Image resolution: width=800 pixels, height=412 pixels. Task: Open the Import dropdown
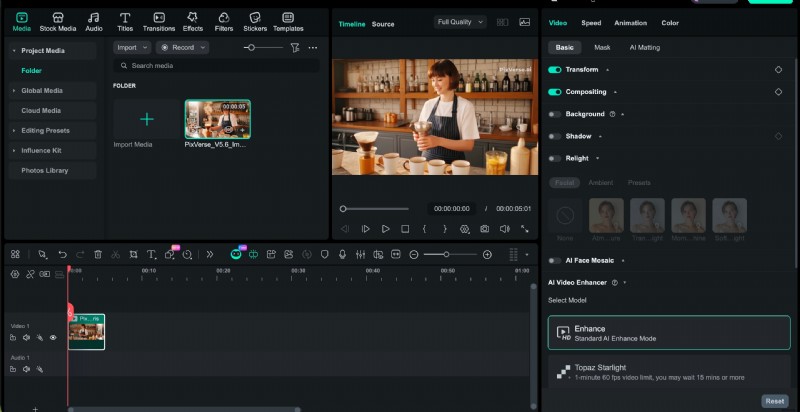click(x=132, y=47)
